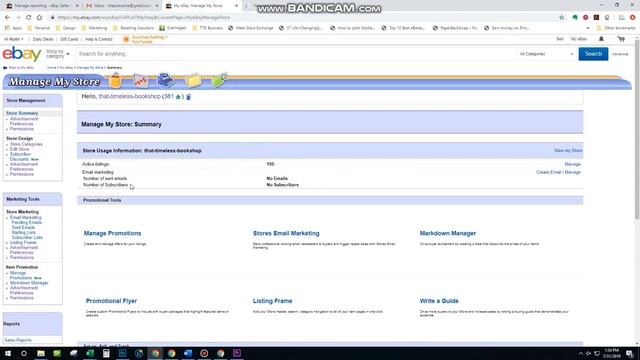Open the Manage Promotions tool
640x360 pixels.
click(113, 233)
